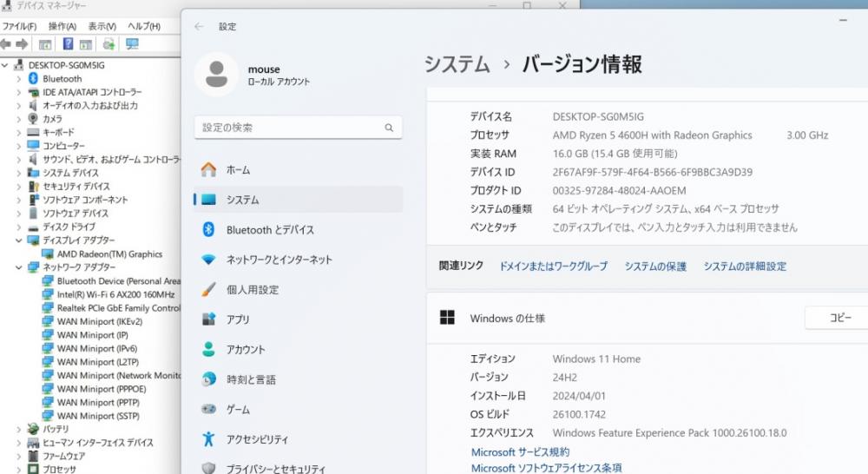Image resolution: width=868 pixels, height=474 pixels.
Task: Click the back arrow in Device Manager toolbar
Action: point(5,43)
